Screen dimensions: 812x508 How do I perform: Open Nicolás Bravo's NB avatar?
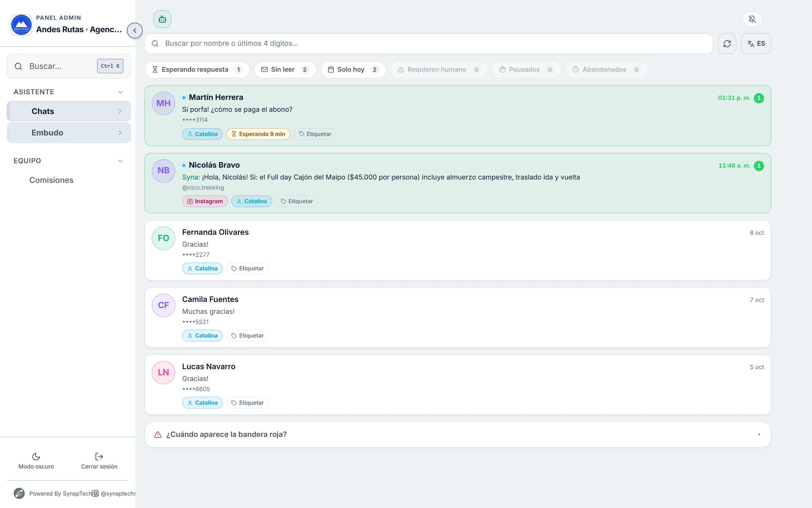click(164, 171)
